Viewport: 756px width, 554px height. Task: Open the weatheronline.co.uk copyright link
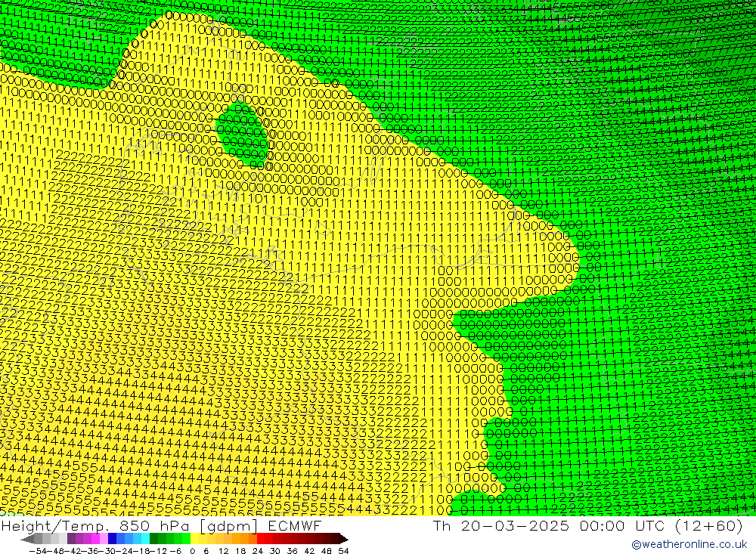point(689,544)
